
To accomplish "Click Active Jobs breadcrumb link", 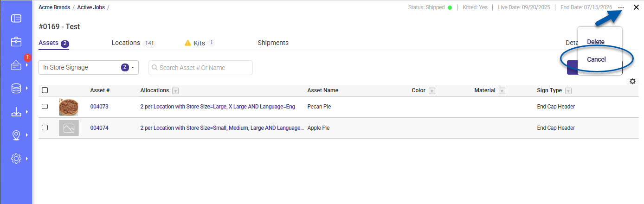I will (91, 7).
